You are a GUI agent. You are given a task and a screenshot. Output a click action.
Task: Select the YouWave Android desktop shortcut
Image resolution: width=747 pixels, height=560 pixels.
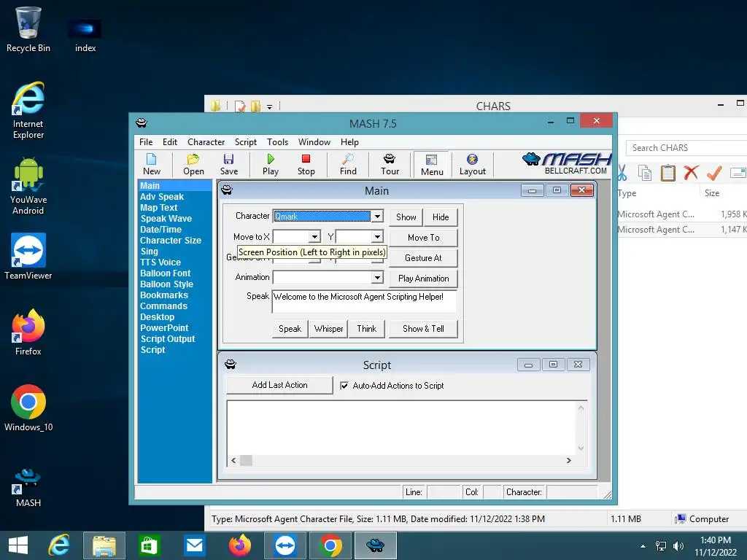[x=28, y=186]
